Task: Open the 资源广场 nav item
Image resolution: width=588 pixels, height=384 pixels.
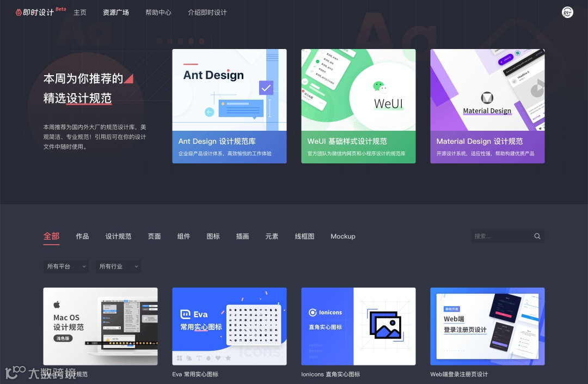Action: point(116,13)
